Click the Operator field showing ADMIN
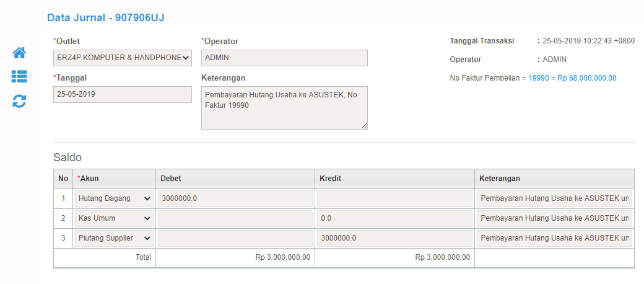The width and height of the screenshot is (644, 284). pos(284,58)
